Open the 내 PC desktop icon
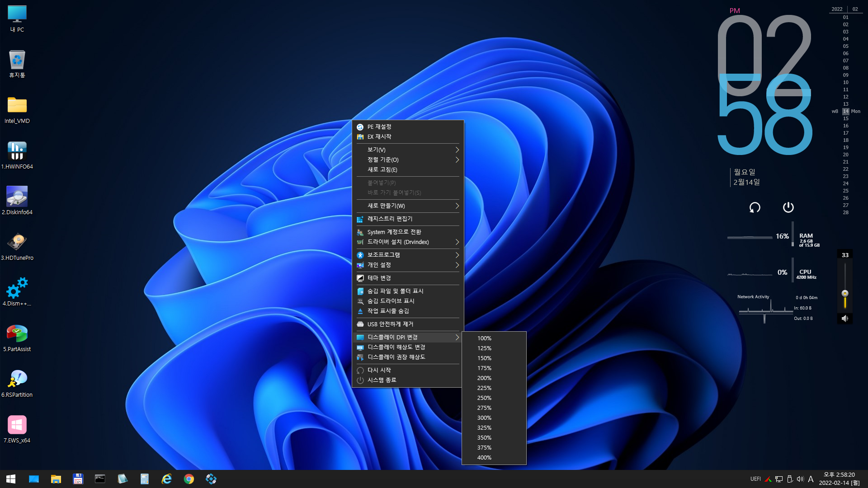This screenshot has width=868, height=488. click(17, 19)
